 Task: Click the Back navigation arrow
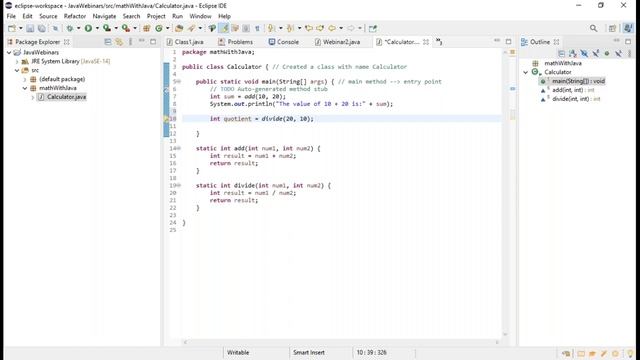332,28
